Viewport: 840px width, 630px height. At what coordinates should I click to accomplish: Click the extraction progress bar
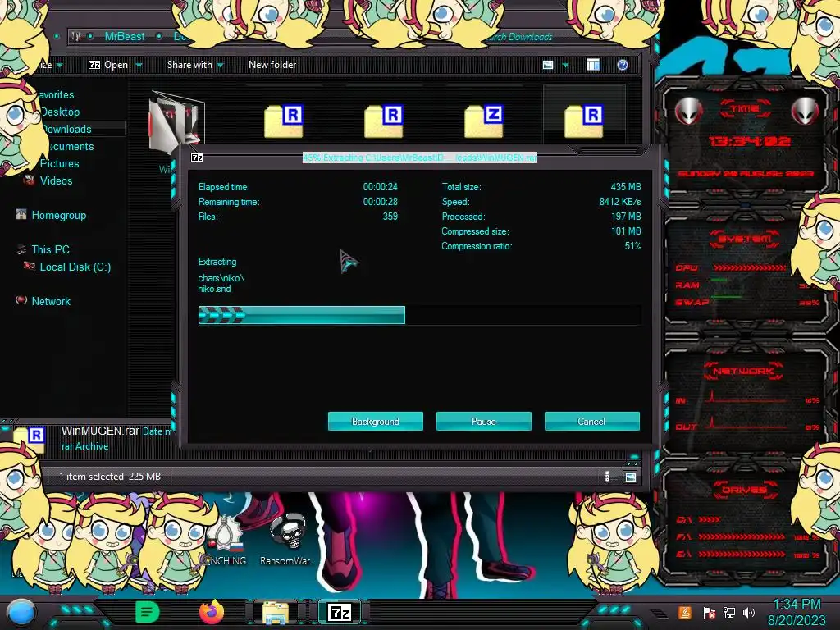(419, 315)
